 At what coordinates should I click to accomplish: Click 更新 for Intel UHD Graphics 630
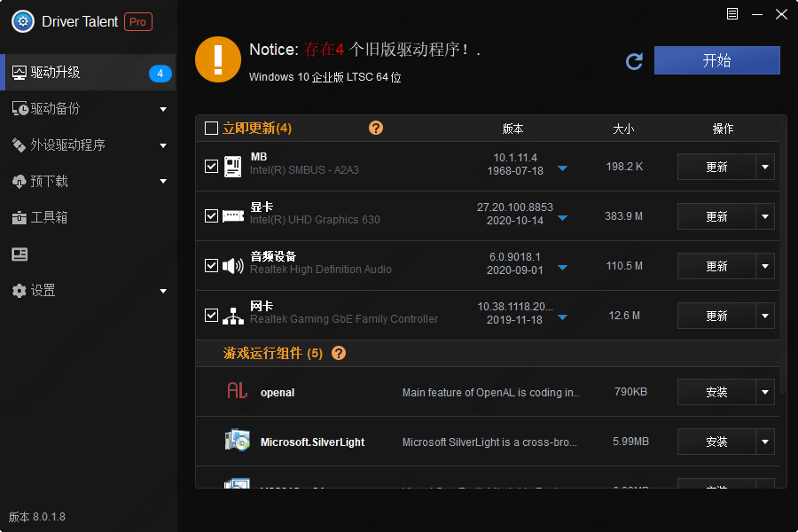pyautogui.click(x=716, y=216)
